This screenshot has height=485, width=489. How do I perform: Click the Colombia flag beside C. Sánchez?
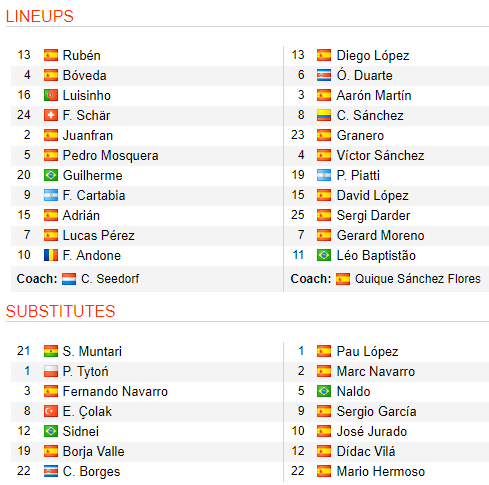(324, 115)
